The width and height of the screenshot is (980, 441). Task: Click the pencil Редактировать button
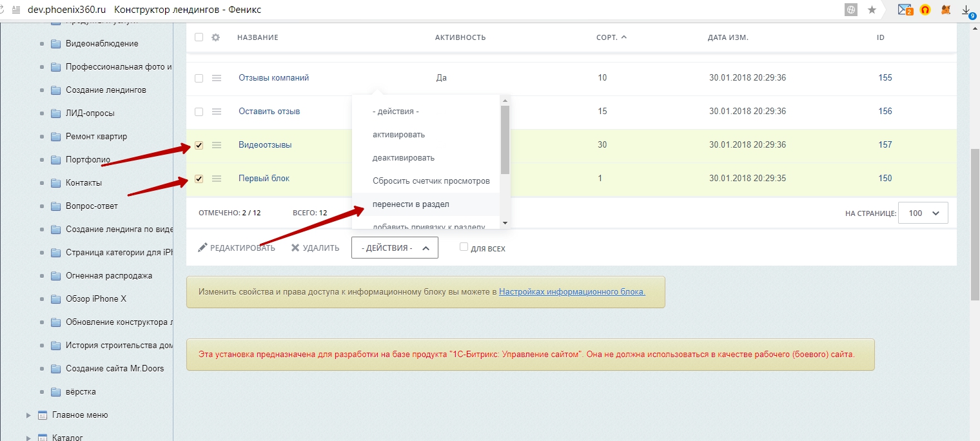click(x=237, y=248)
